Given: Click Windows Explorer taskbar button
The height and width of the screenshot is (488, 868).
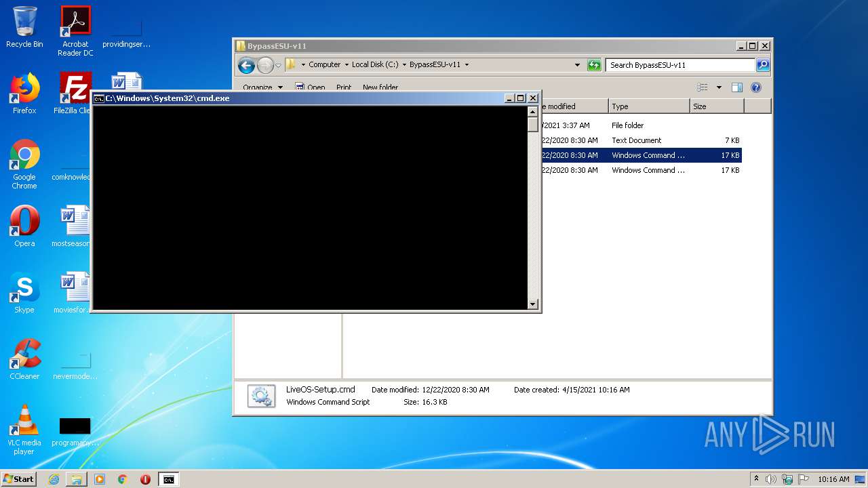Looking at the screenshot, I should [77, 479].
